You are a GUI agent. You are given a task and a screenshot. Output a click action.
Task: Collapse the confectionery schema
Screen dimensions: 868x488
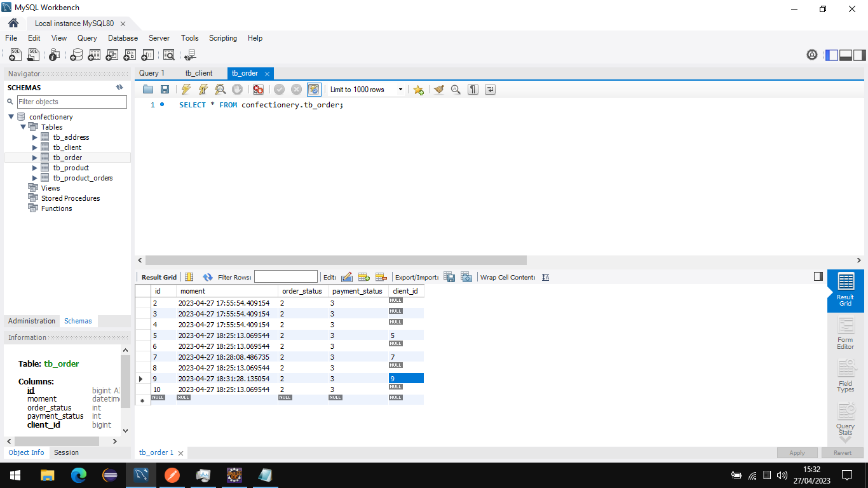click(x=11, y=117)
